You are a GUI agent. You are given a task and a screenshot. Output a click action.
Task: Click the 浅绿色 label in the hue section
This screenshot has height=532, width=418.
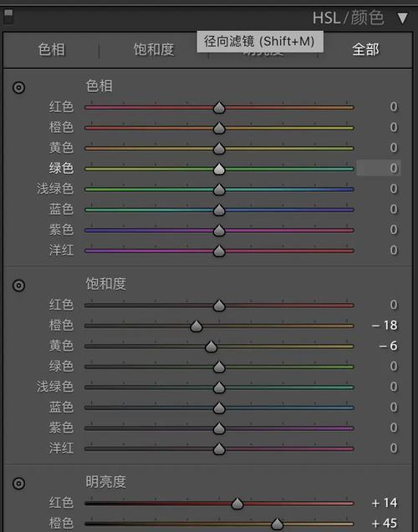(x=55, y=188)
